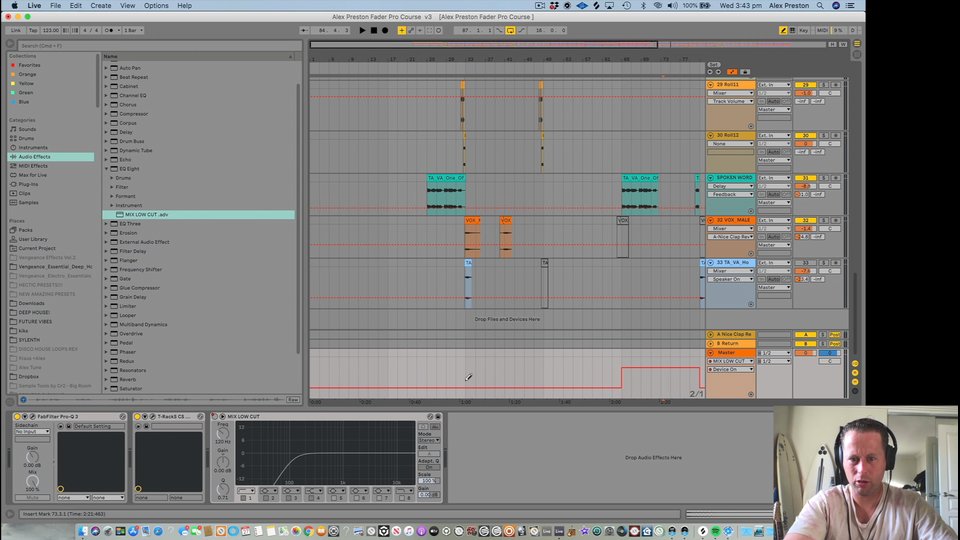Click hot-swap icon on MIX LOW CUT device
This screenshot has height=540, width=960.
pos(430,416)
